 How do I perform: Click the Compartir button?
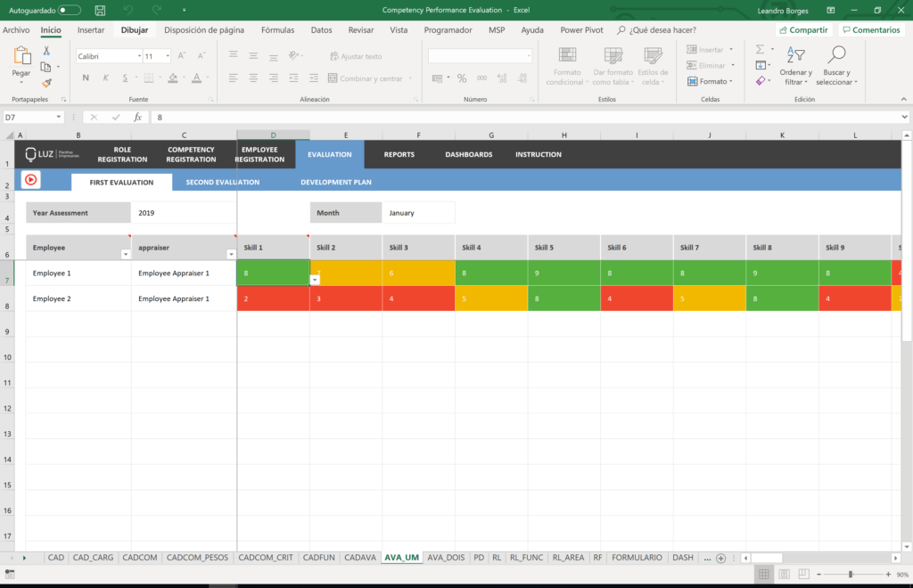point(802,29)
